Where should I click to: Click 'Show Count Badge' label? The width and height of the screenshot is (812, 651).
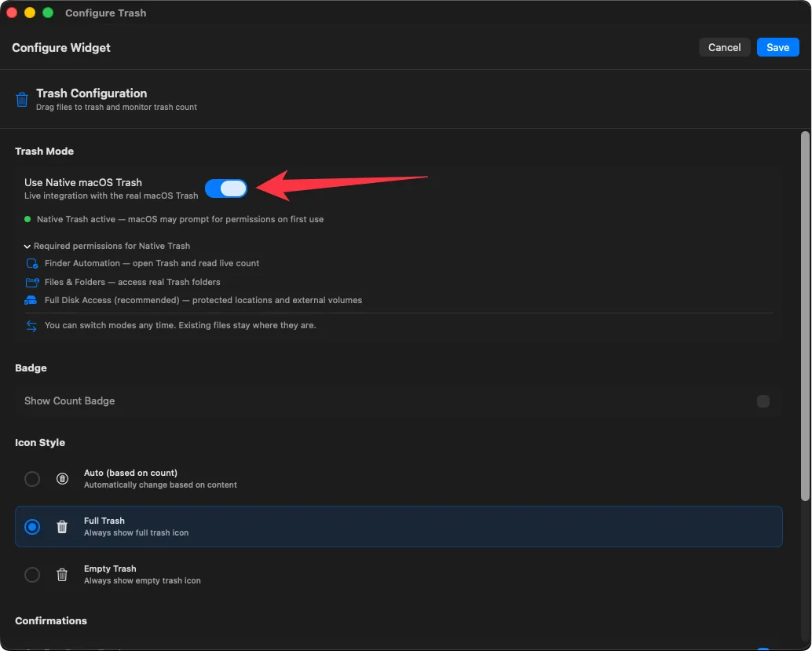tap(69, 400)
